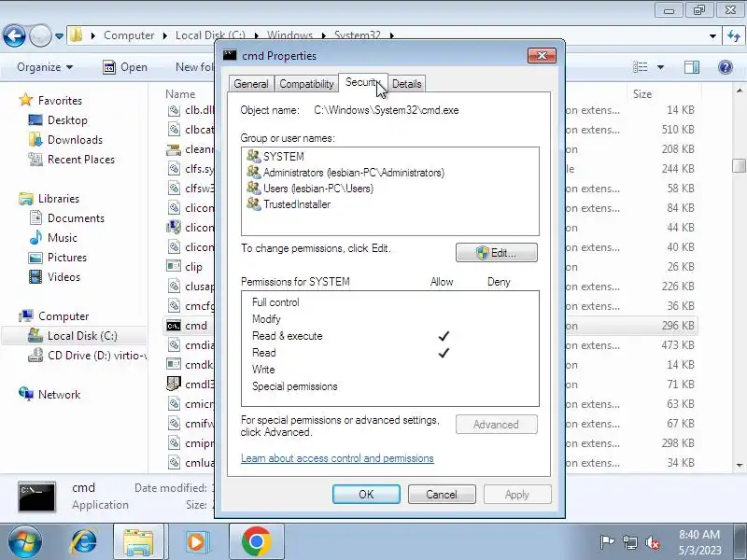Screen dimensions: 747x560
Task: Open Downloads in Favorites
Action: coord(75,139)
